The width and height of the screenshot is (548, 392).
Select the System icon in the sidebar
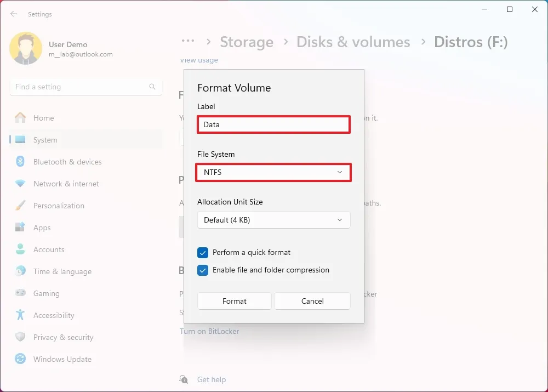click(20, 140)
